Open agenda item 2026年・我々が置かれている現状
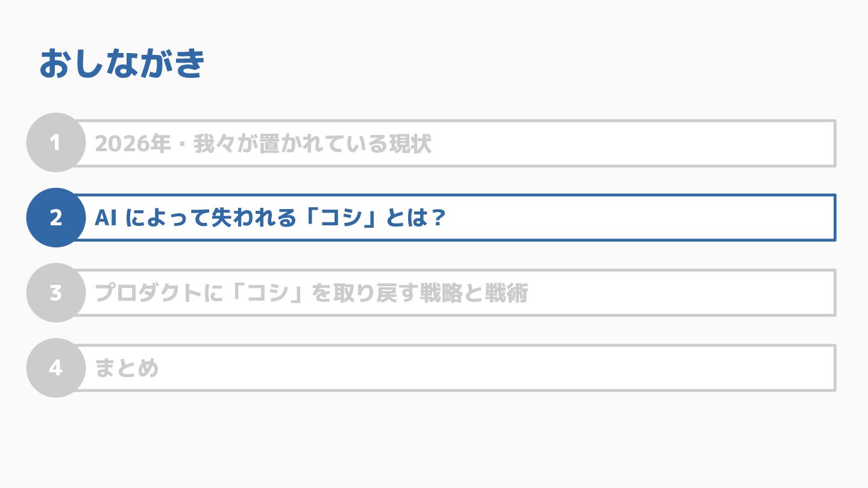The height and width of the screenshot is (488, 868). tap(263, 143)
